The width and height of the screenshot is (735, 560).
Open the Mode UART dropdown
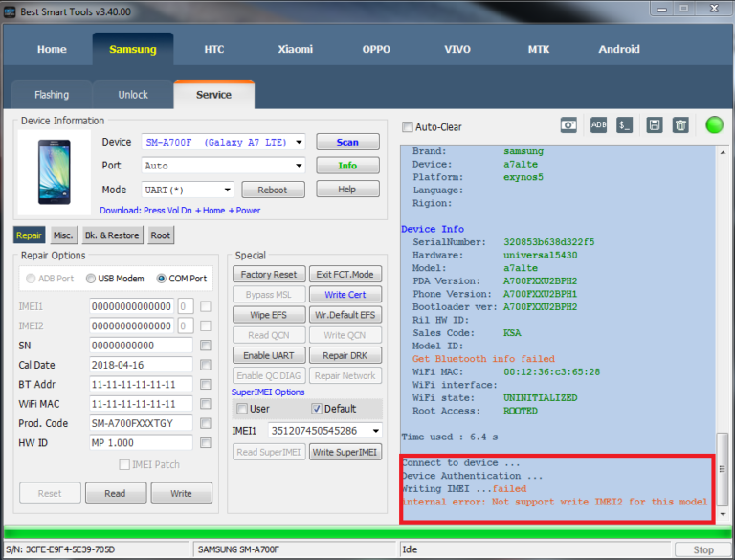point(227,190)
